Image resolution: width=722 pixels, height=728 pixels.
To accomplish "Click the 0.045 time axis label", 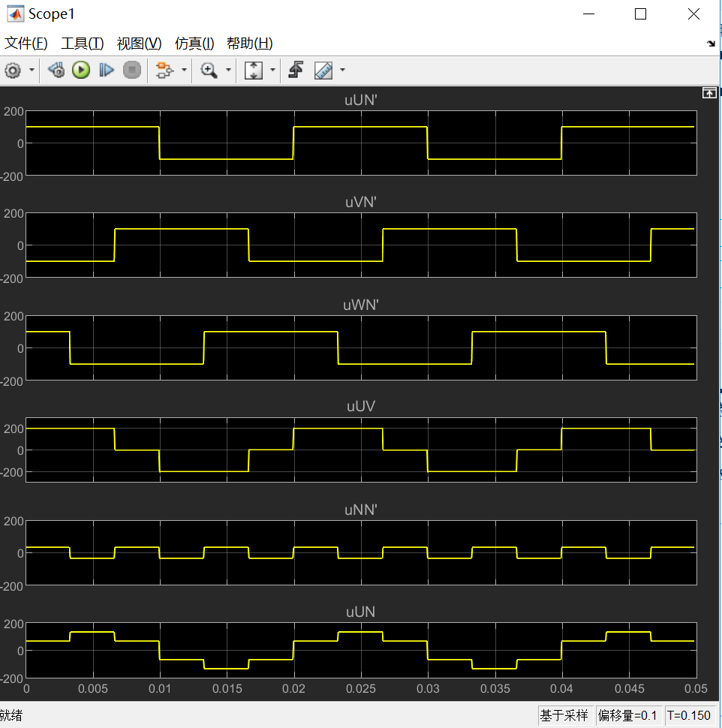I will (x=630, y=688).
